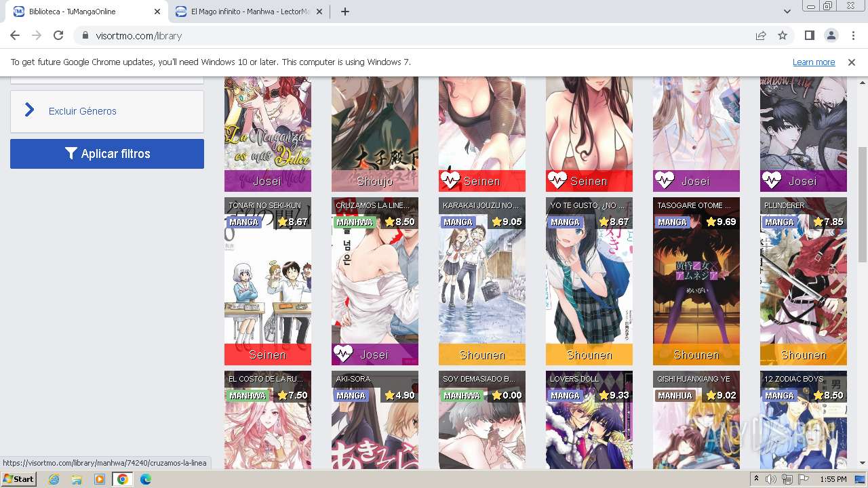Screen dimensions: 868x488
Task: Click the Soy Demasiado B... title
Action: coord(479,379)
